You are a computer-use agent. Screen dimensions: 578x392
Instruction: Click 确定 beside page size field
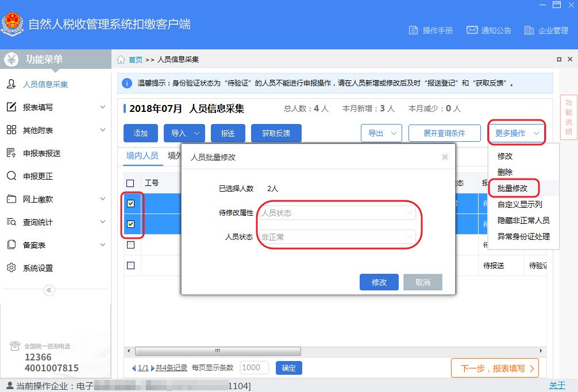point(288,368)
